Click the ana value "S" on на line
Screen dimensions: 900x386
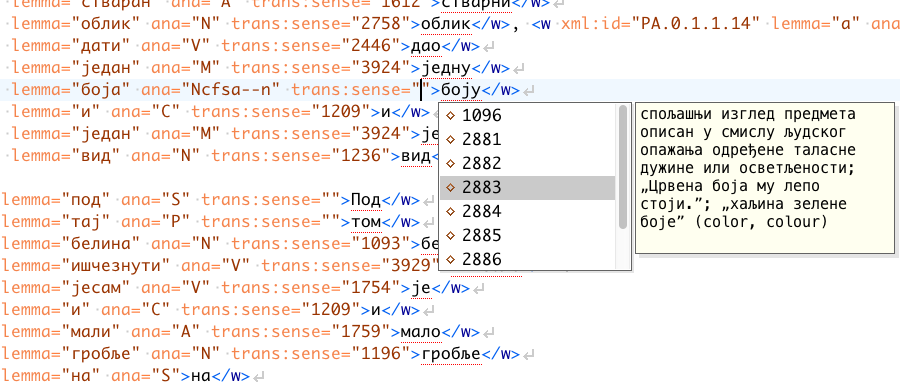[x=161, y=376]
